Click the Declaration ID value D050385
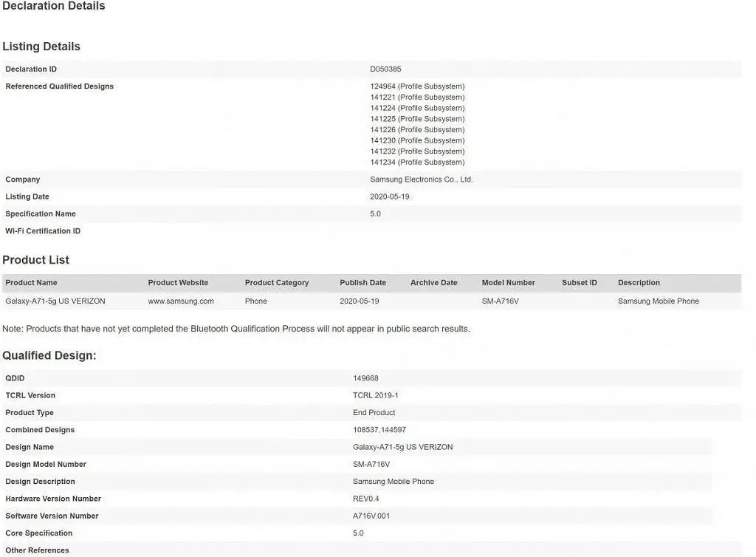Image resolution: width=756 pixels, height=557 pixels. coord(385,69)
